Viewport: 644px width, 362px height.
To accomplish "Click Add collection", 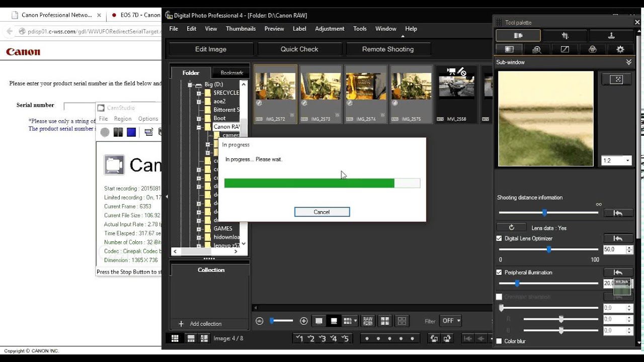I will (200, 324).
